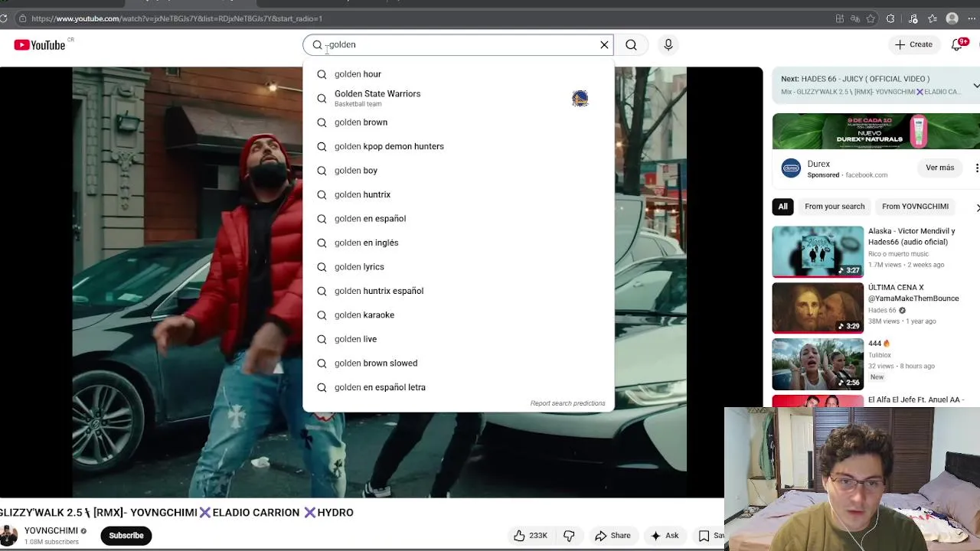This screenshot has width=980, height=551.
Task: Add page to favorites star
Action: (x=871, y=18)
